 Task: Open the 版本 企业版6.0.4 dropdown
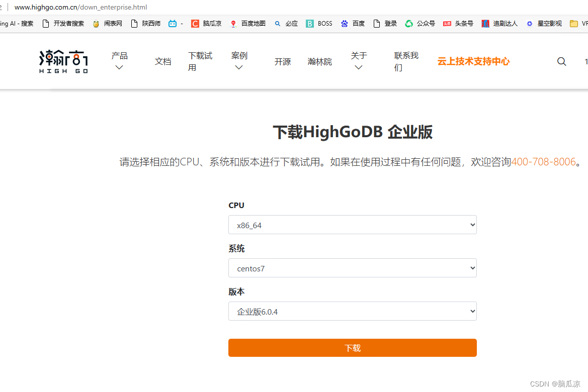(x=353, y=311)
